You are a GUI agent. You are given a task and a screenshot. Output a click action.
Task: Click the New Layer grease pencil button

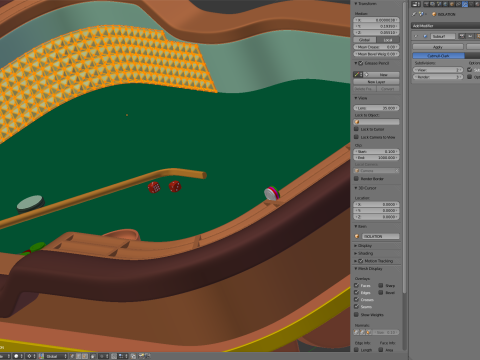point(376,82)
